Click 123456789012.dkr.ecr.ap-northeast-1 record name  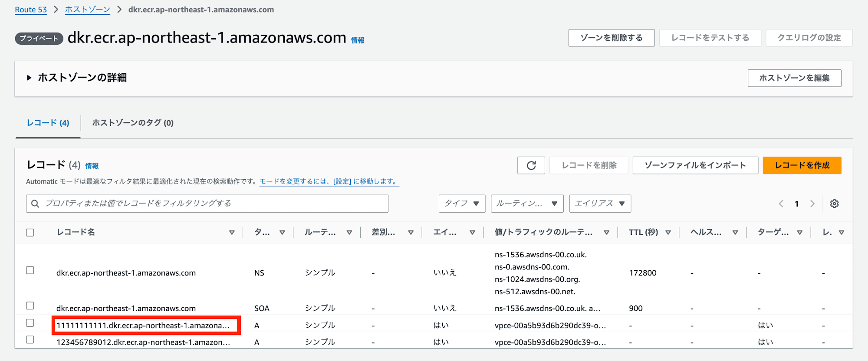tap(143, 342)
